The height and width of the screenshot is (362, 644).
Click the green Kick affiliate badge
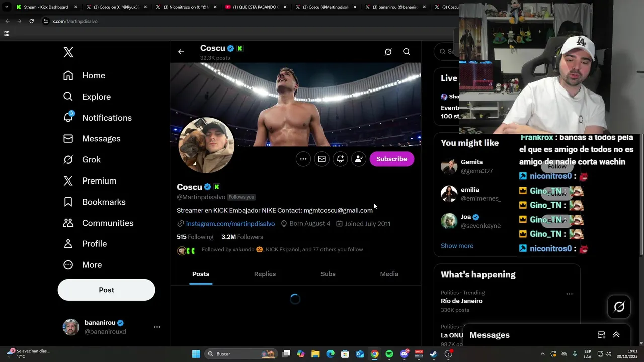tap(217, 187)
